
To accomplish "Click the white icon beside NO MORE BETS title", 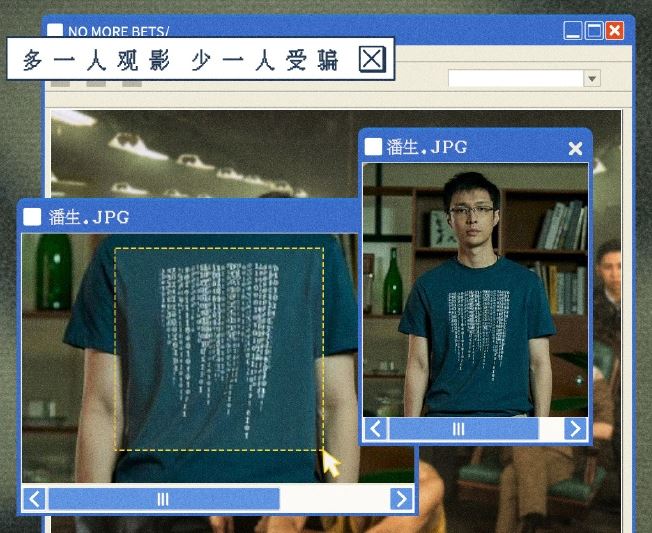I will 55,30.
